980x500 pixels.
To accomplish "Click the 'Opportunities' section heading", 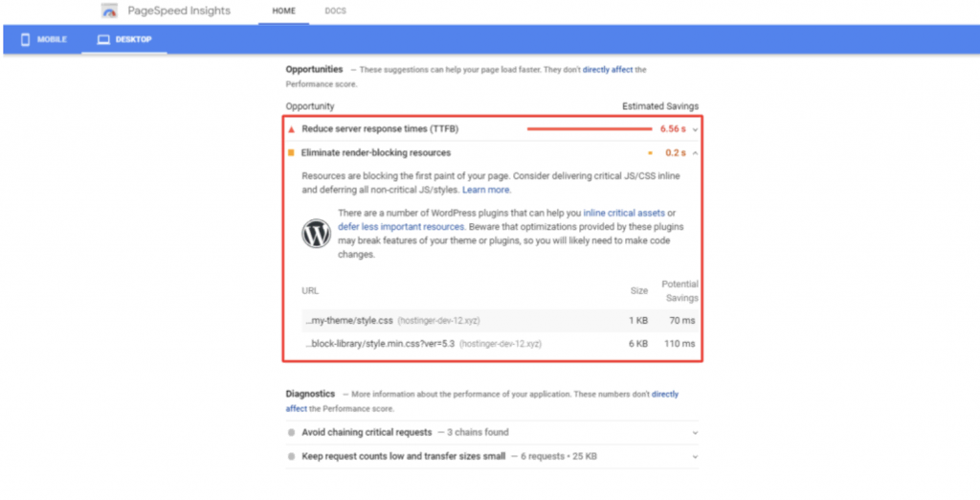I will [314, 70].
